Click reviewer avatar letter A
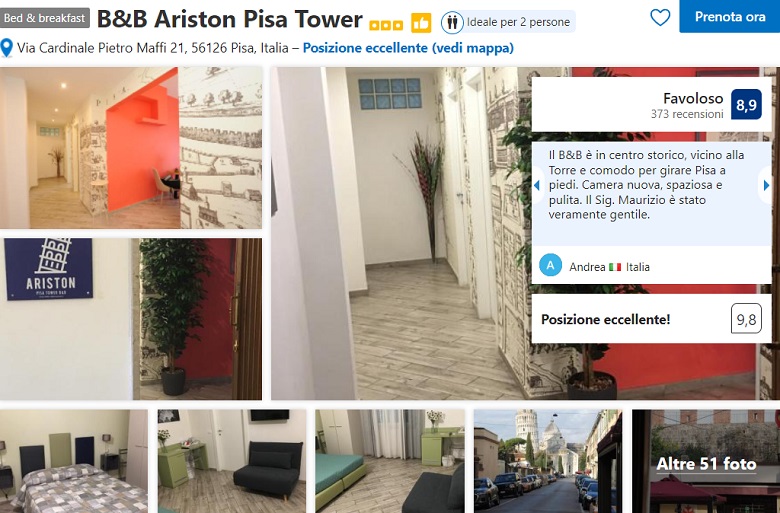 (x=550, y=265)
